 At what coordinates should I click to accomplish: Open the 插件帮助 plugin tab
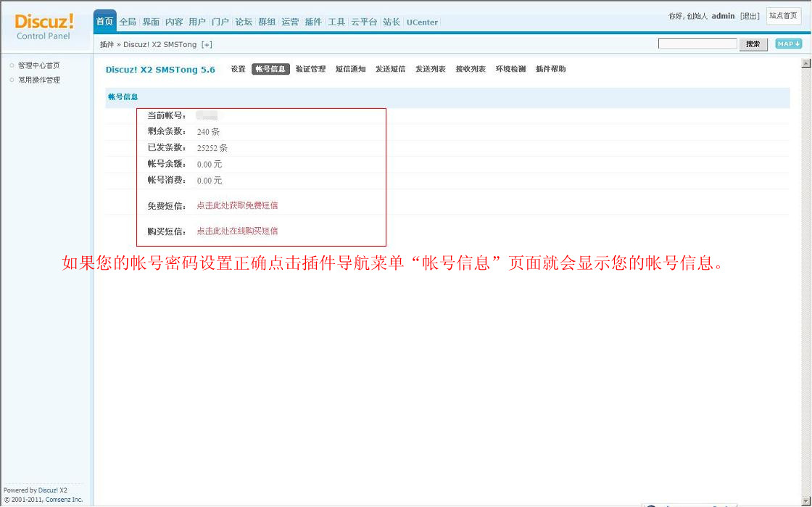550,69
